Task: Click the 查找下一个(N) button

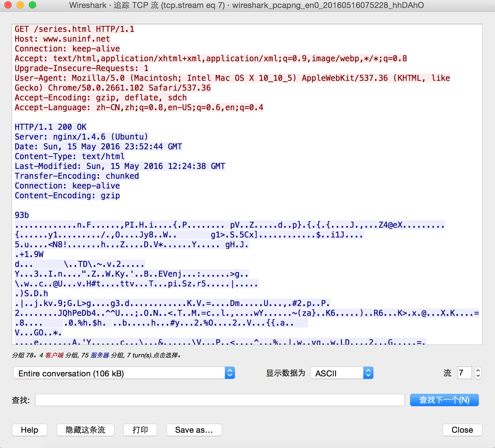Action: pyautogui.click(x=444, y=400)
